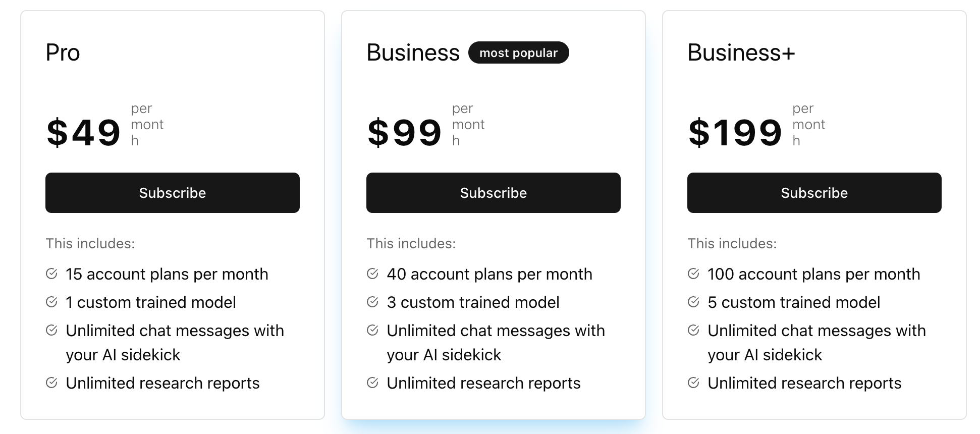This screenshot has height=434, width=980.
Task: Click the 'Business+' plan heading
Action: 741,52
